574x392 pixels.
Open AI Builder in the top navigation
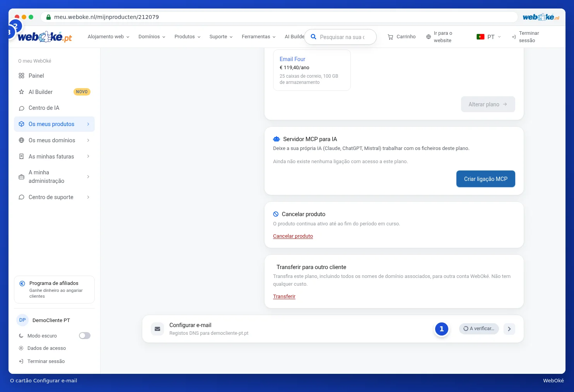(294, 37)
